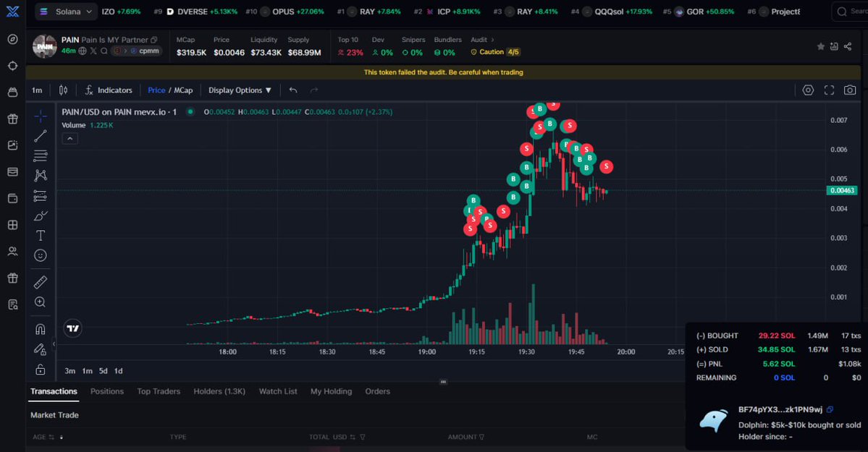The height and width of the screenshot is (452, 868).
Task: Select the ruler measure tool
Action: [41, 282]
